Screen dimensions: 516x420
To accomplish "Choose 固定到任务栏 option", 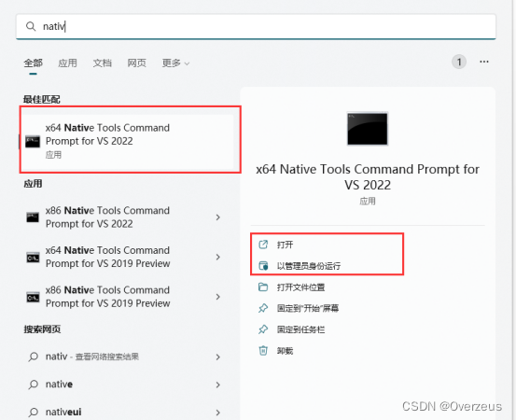I will coord(300,329).
